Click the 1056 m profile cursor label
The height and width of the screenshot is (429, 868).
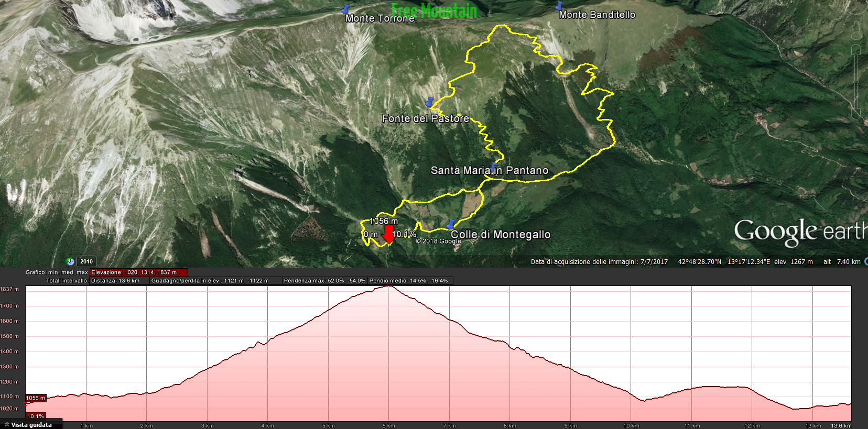click(36, 398)
